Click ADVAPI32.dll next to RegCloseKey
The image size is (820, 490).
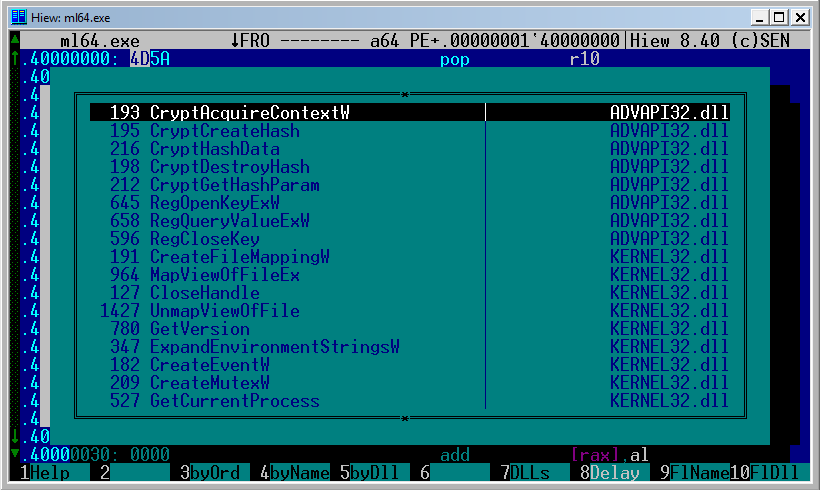(x=669, y=239)
